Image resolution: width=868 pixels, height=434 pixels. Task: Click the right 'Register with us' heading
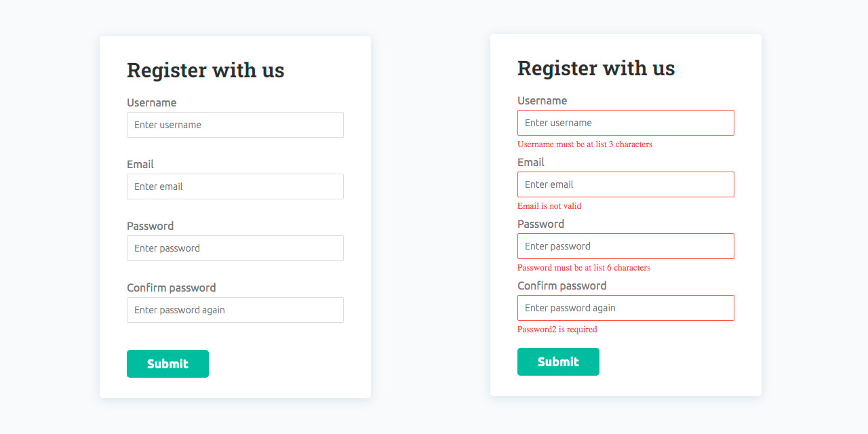[x=596, y=68]
